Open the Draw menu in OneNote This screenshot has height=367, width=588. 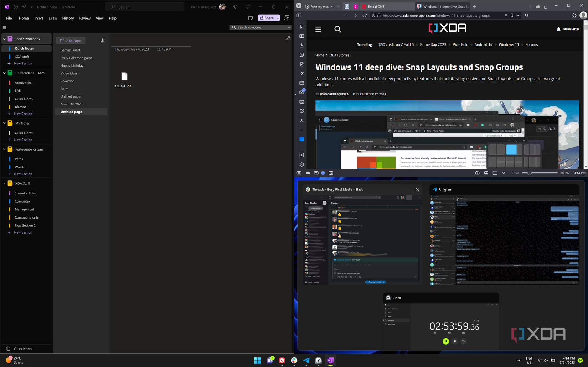(53, 18)
